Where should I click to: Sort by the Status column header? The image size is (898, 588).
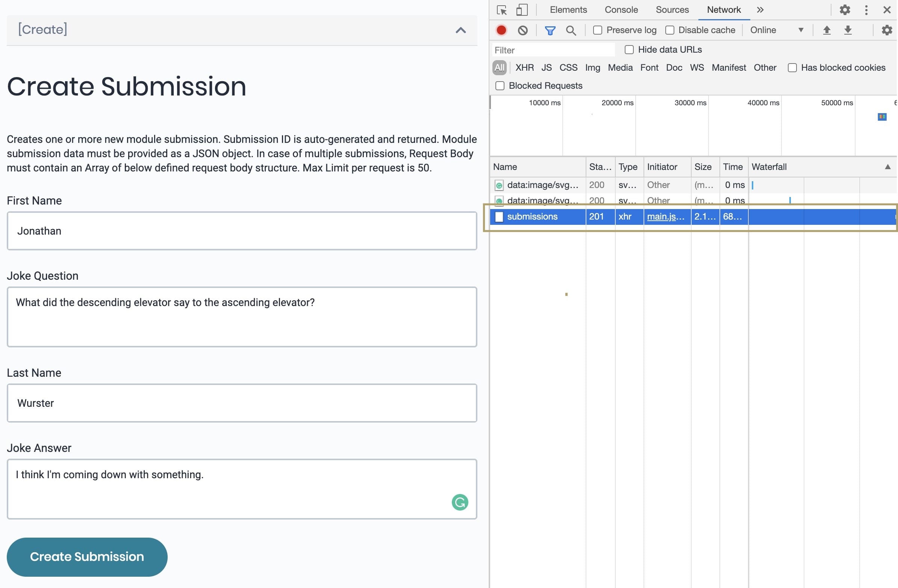pos(600,167)
